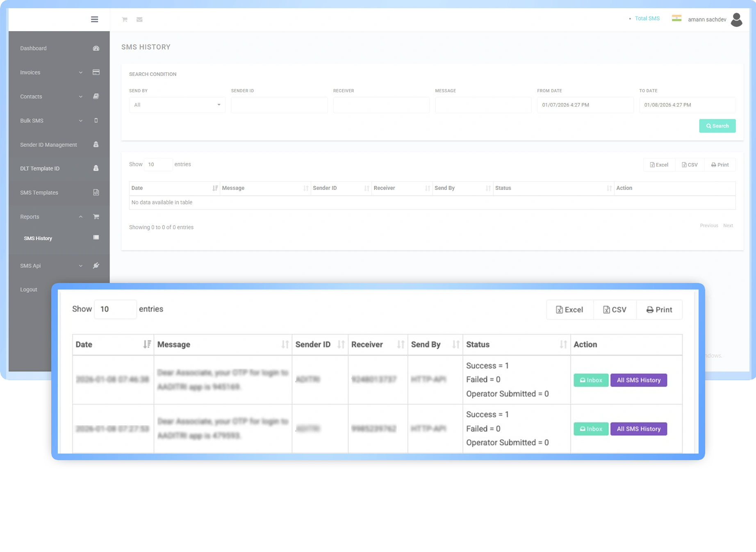Screen dimensions: 756x552
Task: Select Logout from the sidebar
Action: pos(28,289)
